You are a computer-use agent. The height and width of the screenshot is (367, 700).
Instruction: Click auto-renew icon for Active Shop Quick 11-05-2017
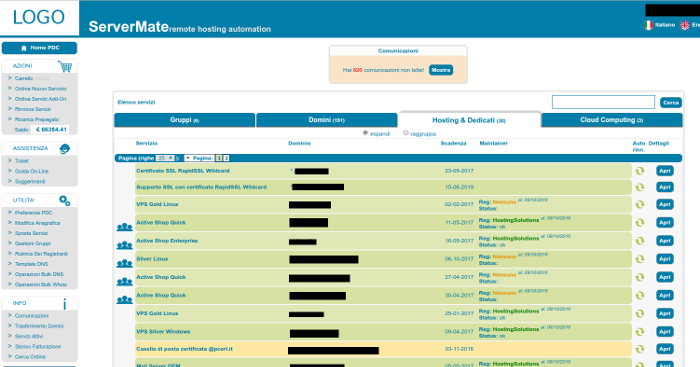tap(640, 223)
